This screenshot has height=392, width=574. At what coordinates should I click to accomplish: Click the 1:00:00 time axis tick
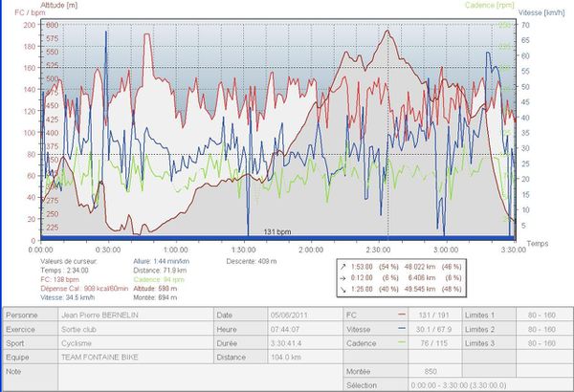click(x=176, y=250)
